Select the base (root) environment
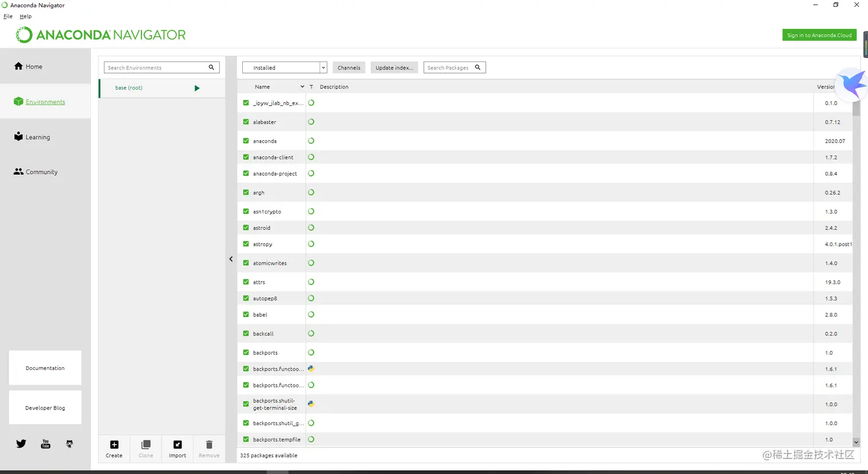 click(162, 88)
